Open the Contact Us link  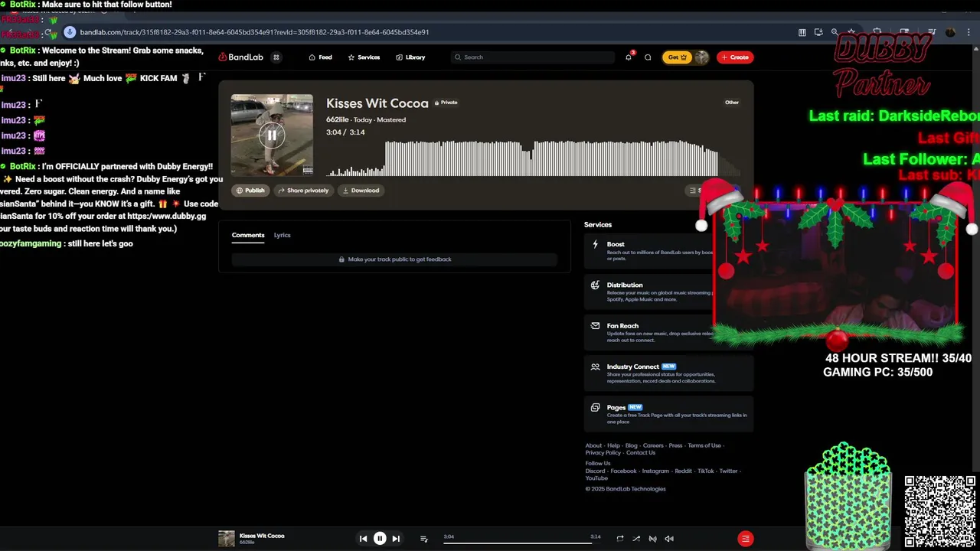coord(641,452)
